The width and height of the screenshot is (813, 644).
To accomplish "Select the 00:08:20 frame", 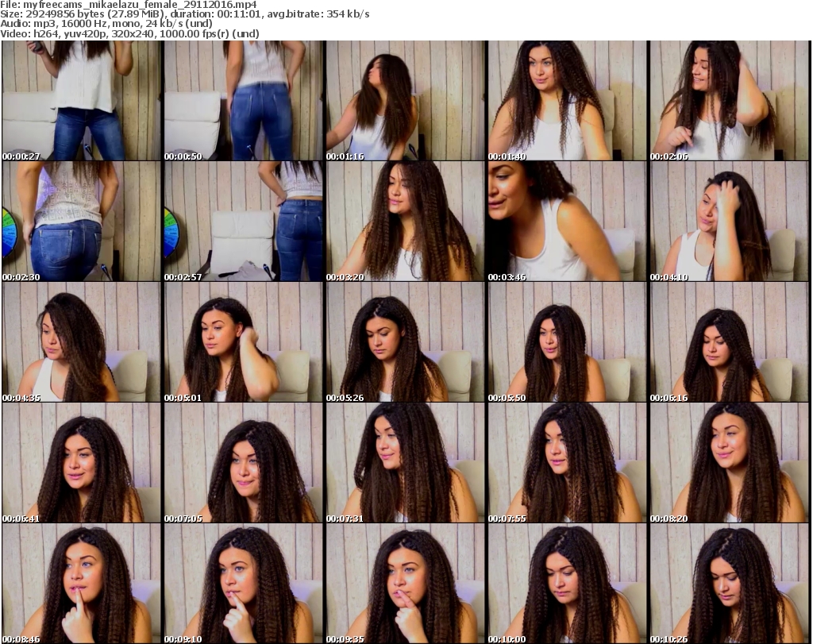I will [729, 463].
